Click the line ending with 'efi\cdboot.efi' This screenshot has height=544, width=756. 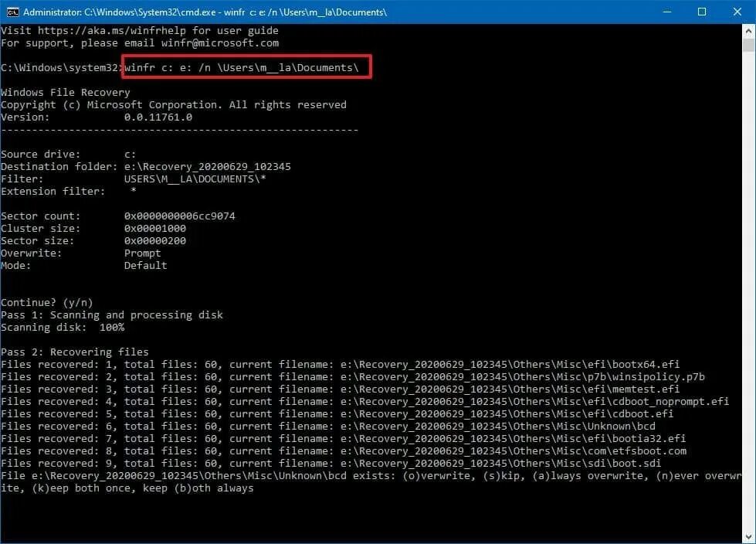coord(337,413)
